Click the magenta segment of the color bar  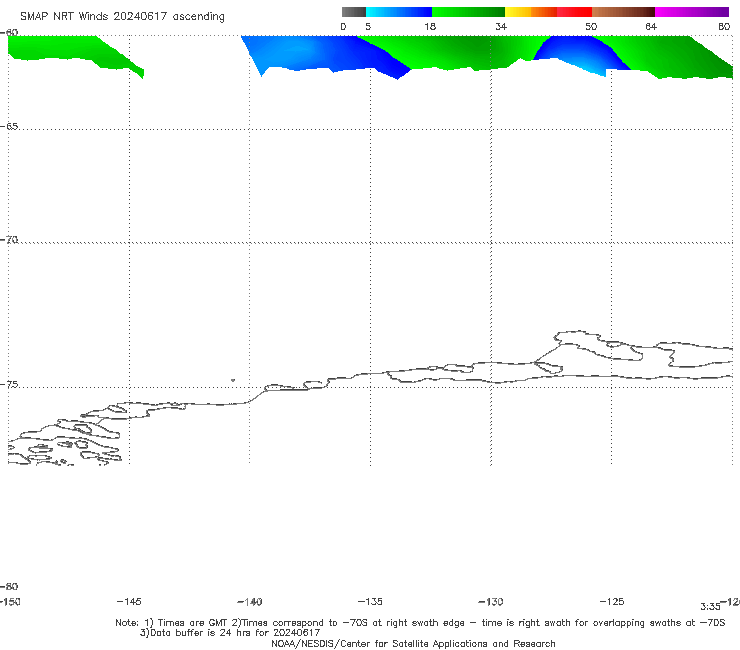[692, 12]
